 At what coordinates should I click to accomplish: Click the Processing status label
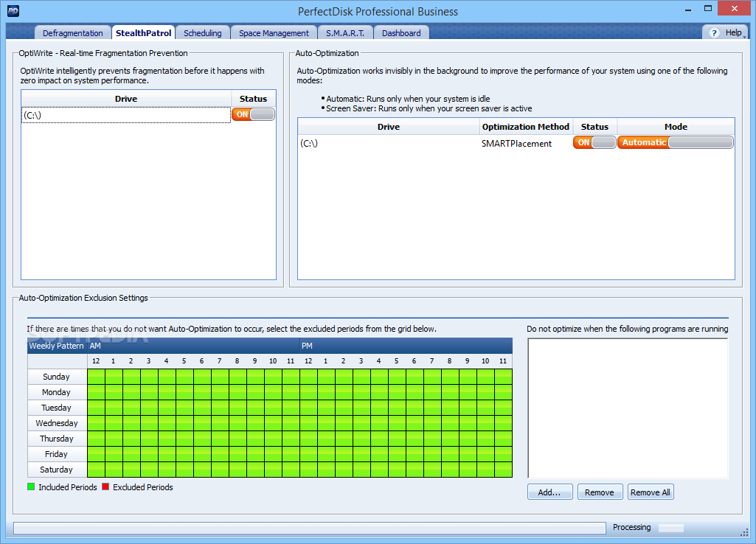point(631,527)
